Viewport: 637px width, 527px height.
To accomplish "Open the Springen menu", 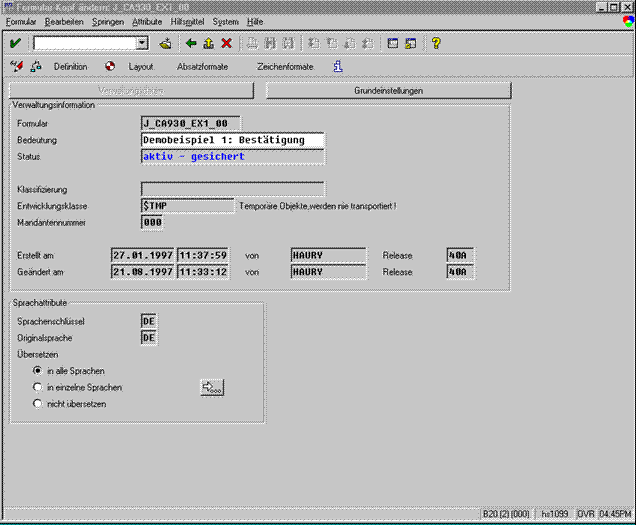I will pos(108,21).
